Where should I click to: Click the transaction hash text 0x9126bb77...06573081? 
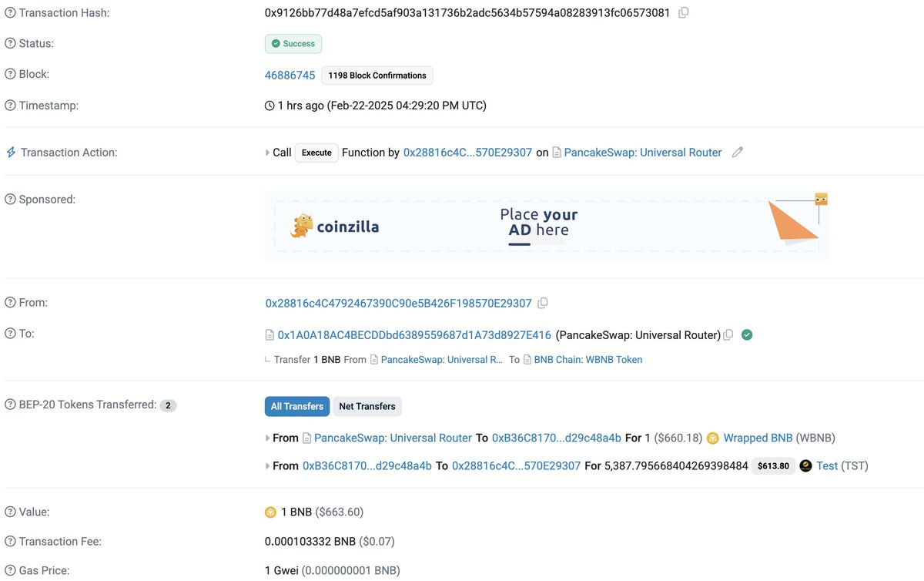point(467,13)
